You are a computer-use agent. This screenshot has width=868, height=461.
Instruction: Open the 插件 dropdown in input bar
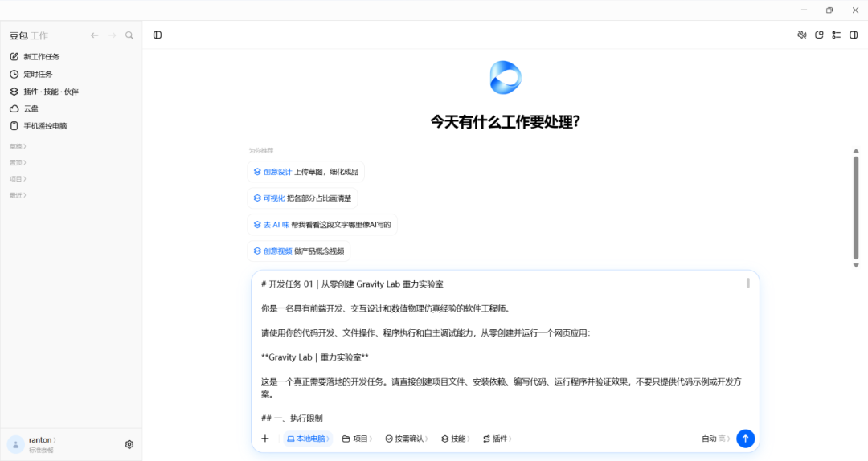coord(497,439)
